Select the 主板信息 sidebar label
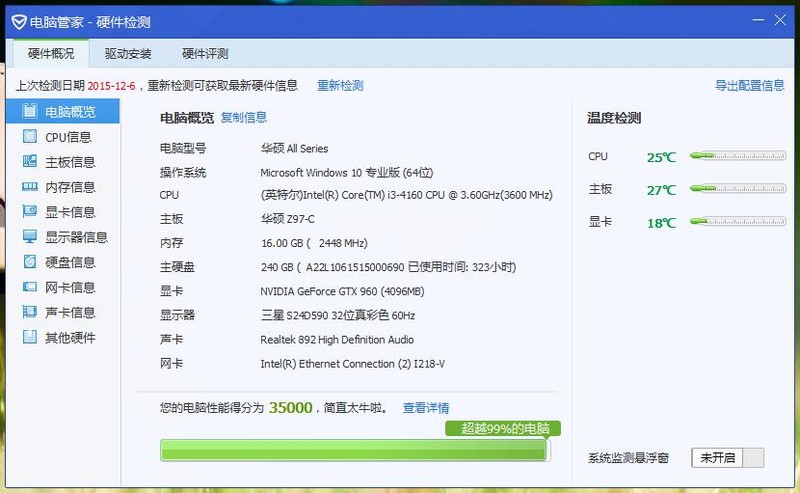Viewport: 800px width, 493px height. 70,162
